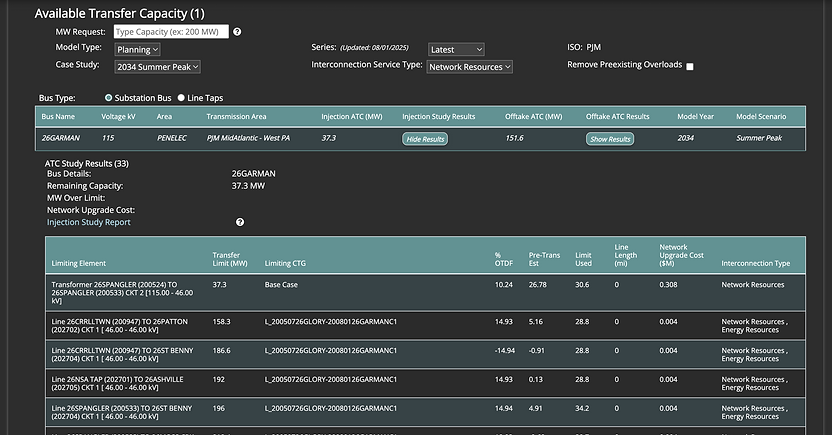
Task: Click the Transmission Area column header
Action: point(236,117)
